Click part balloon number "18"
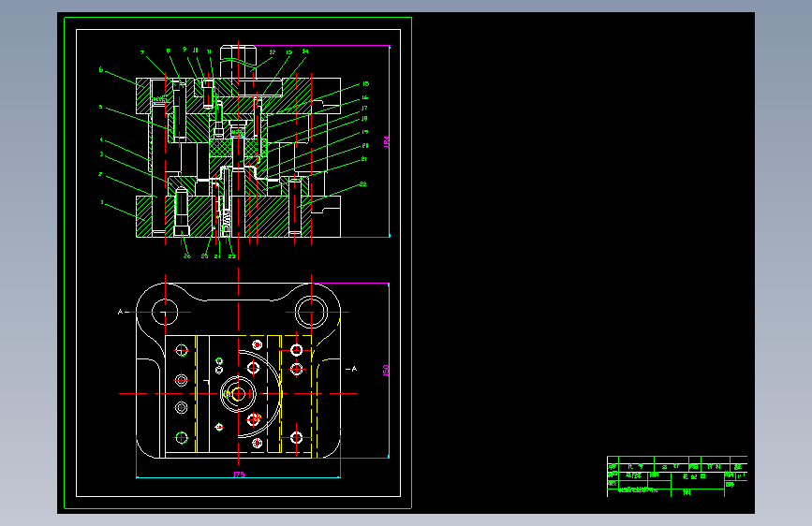This screenshot has width=812, height=526. [x=364, y=119]
